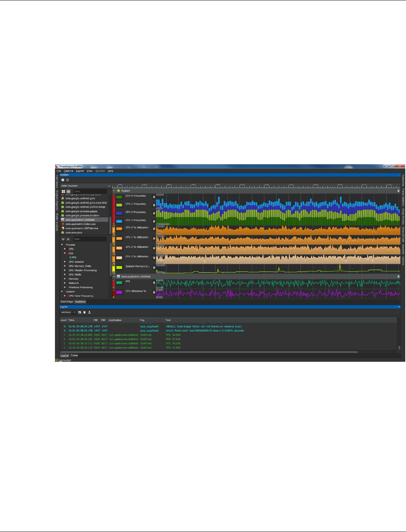Switch data sources to list view
406x532 pixels.
(x=68, y=191)
